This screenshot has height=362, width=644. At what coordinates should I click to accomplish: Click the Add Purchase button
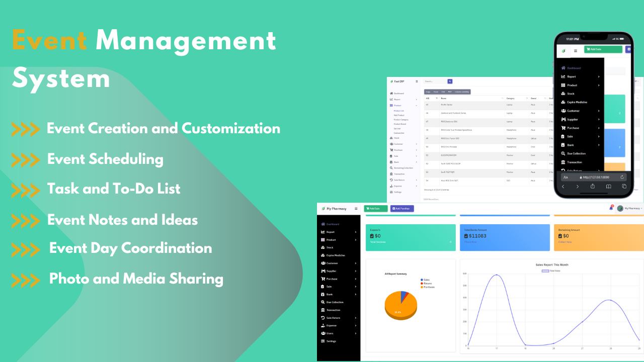point(401,208)
